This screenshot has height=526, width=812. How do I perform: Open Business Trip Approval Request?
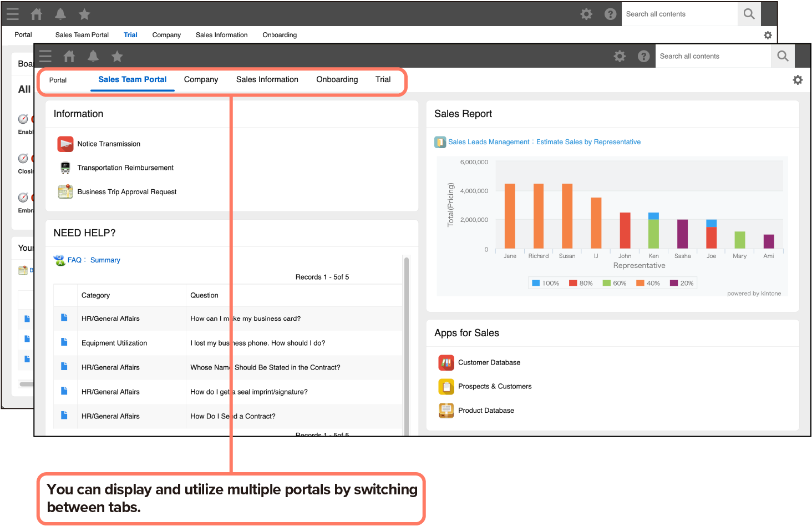(126, 192)
